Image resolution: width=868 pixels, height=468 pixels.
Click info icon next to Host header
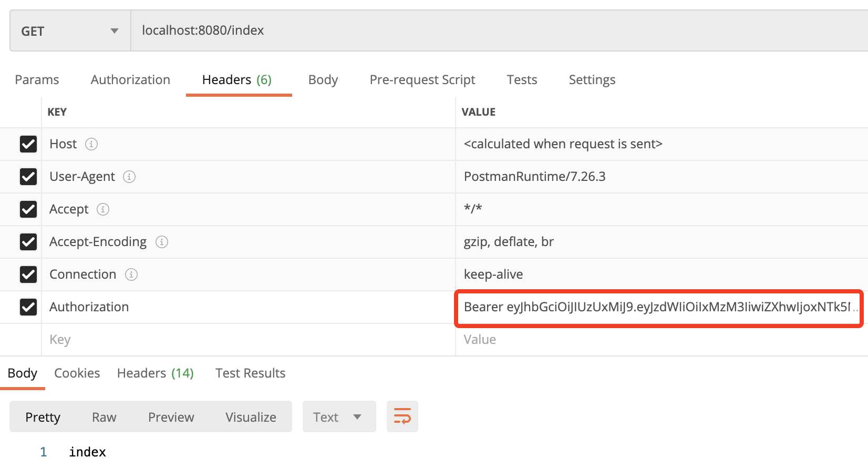click(x=91, y=144)
